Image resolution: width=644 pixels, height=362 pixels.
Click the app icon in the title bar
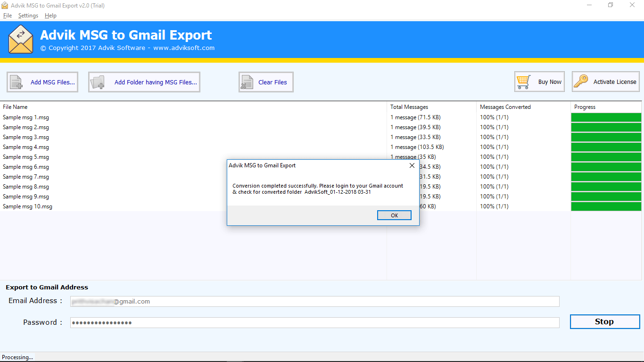[x=5, y=5]
